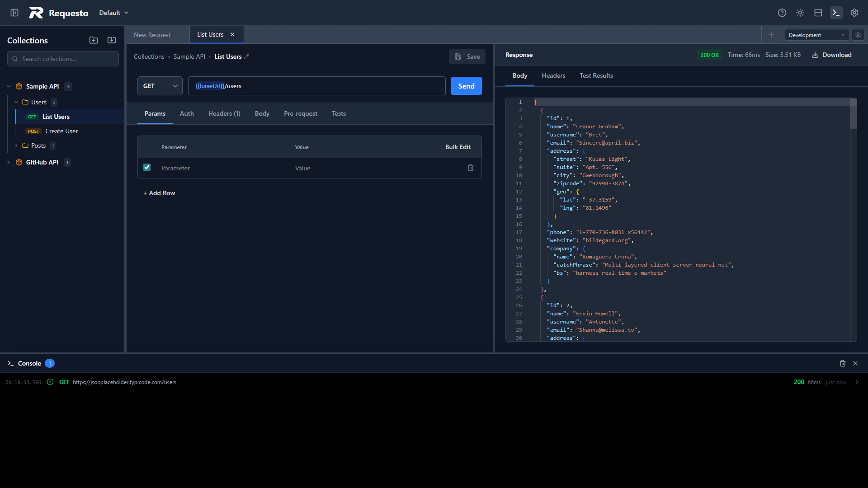The height and width of the screenshot is (488, 868).
Task: Import a collection using the download-box icon
Action: pos(112,40)
